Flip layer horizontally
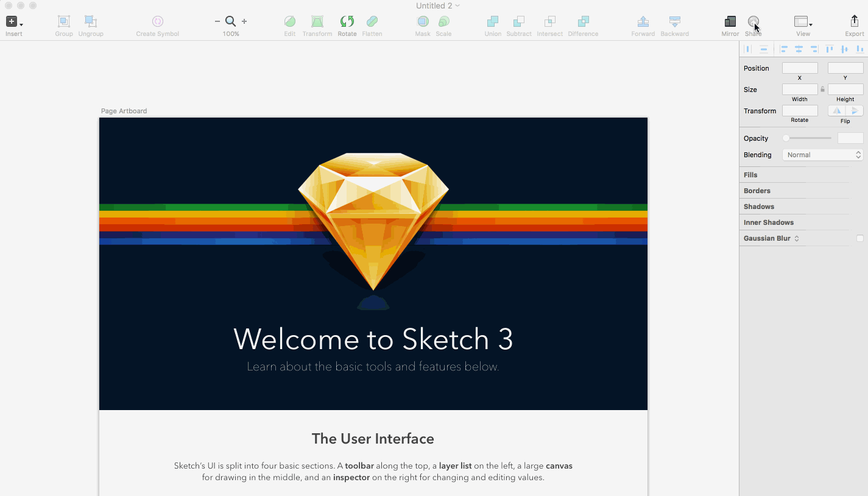Screen dimensions: 868x496 point(837,111)
